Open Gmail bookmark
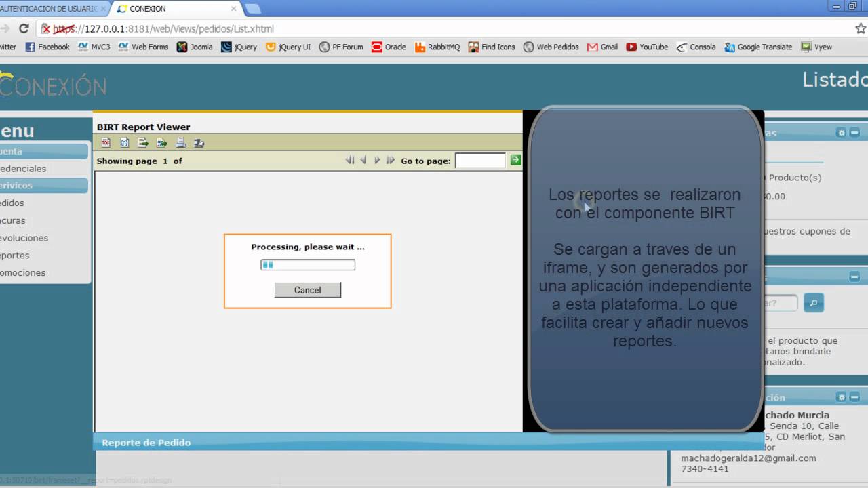This screenshot has width=868, height=488. click(602, 47)
